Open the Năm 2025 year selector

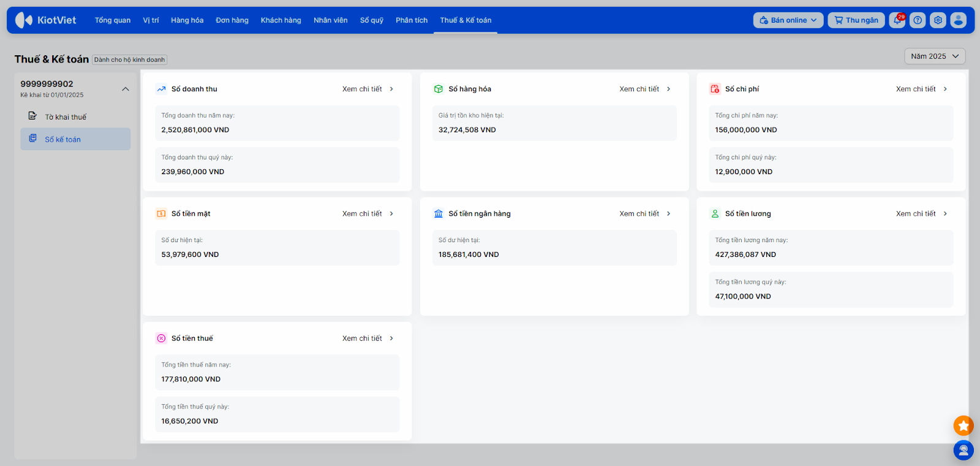935,56
